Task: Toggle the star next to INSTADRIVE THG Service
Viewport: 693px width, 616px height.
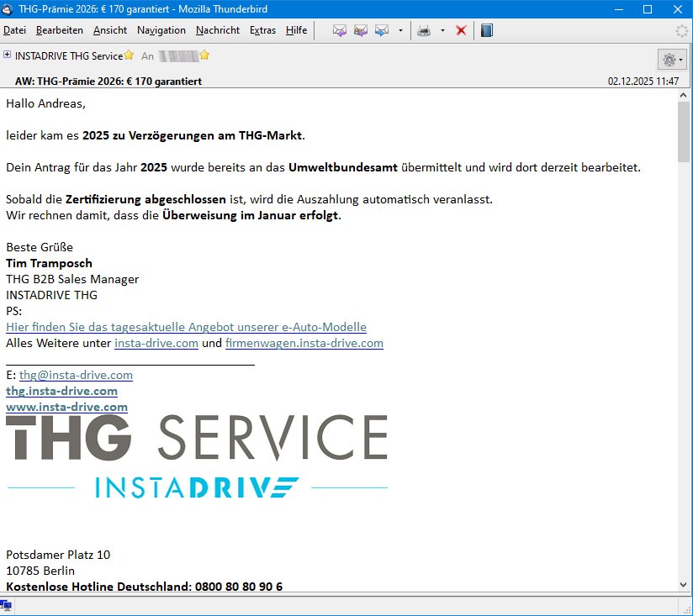Action: pyautogui.click(x=129, y=55)
